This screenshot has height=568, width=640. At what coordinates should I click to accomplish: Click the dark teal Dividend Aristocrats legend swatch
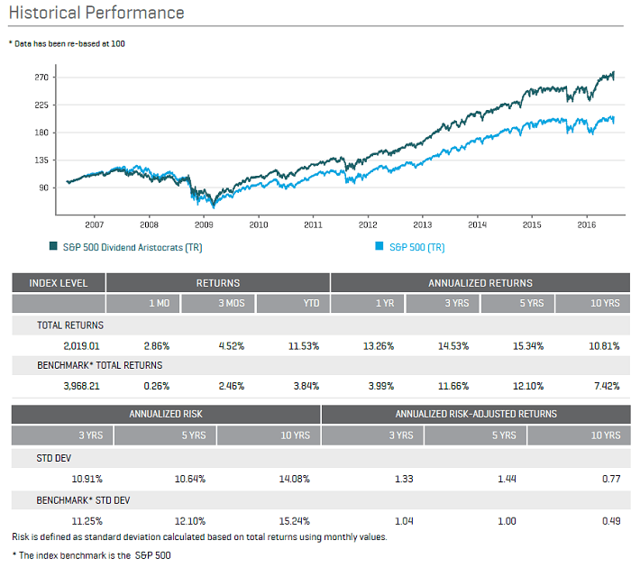pyautogui.click(x=53, y=246)
